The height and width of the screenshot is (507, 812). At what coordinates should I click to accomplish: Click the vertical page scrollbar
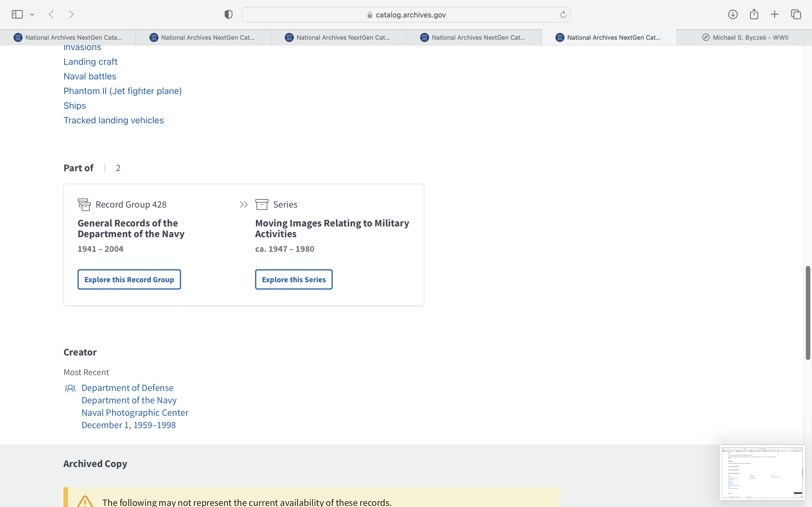[x=808, y=313]
